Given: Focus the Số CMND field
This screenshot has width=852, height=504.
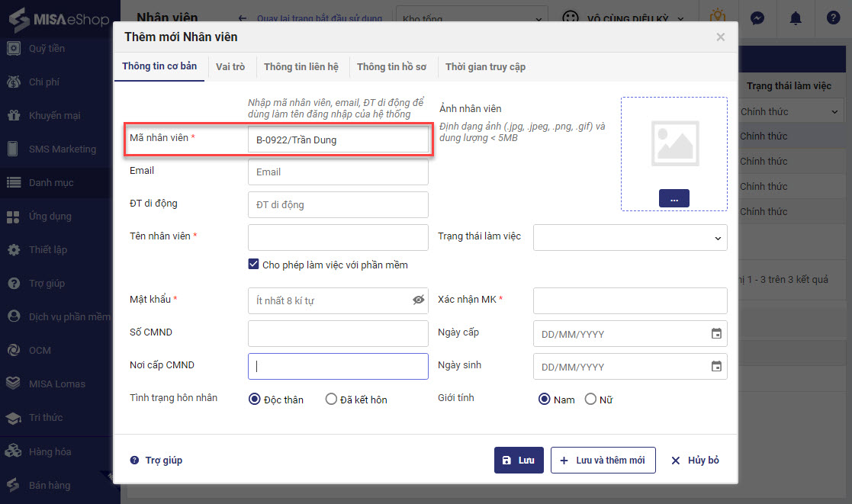Looking at the screenshot, I should click(x=338, y=333).
